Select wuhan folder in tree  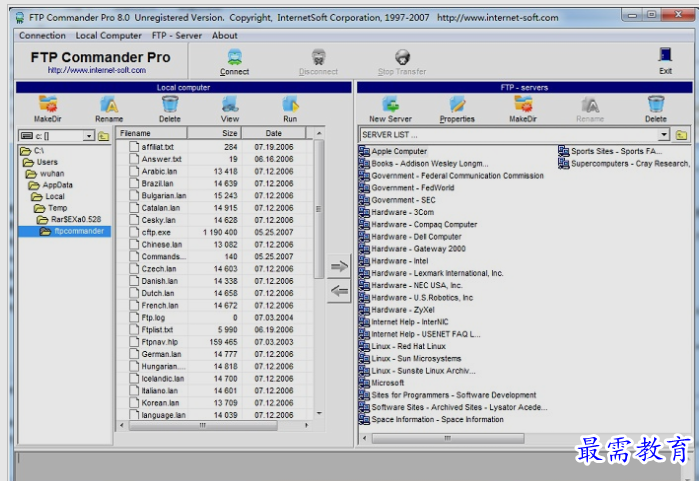45,174
